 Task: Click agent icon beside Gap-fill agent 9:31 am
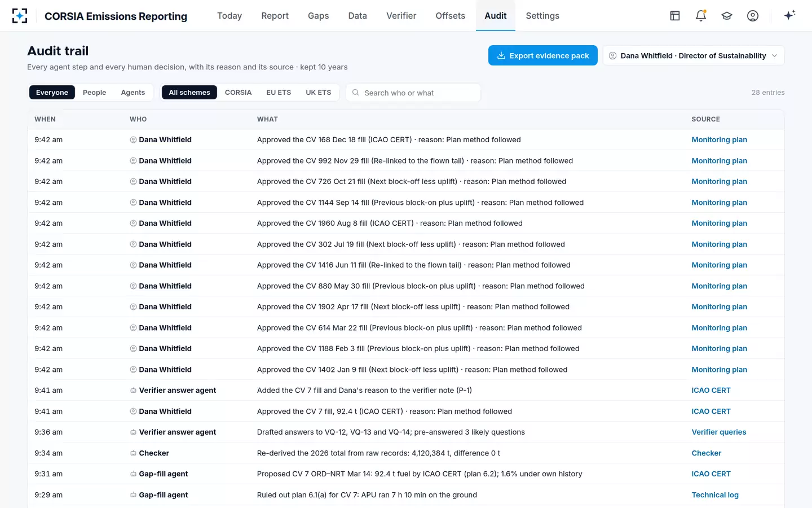[x=134, y=474]
